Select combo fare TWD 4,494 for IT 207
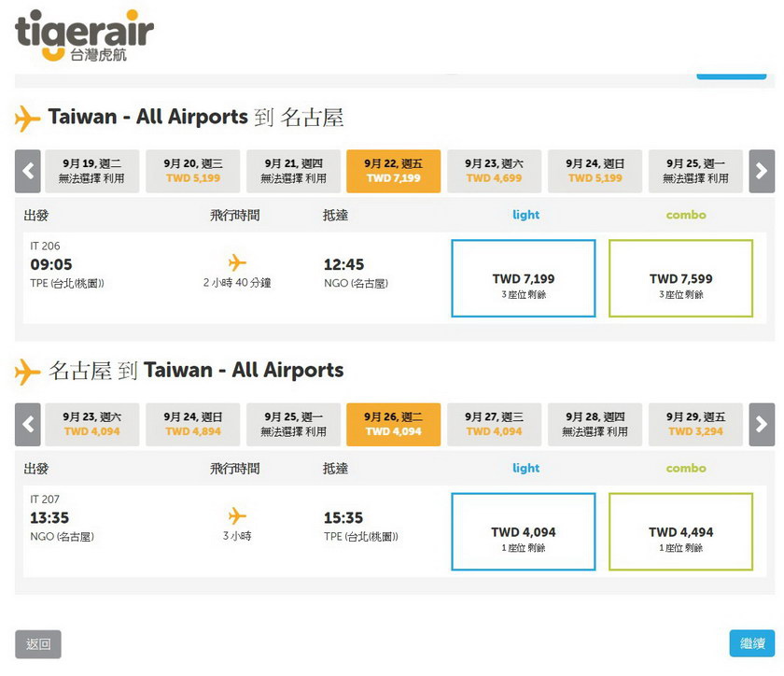Screen dimensions: 784x676 tap(681, 531)
